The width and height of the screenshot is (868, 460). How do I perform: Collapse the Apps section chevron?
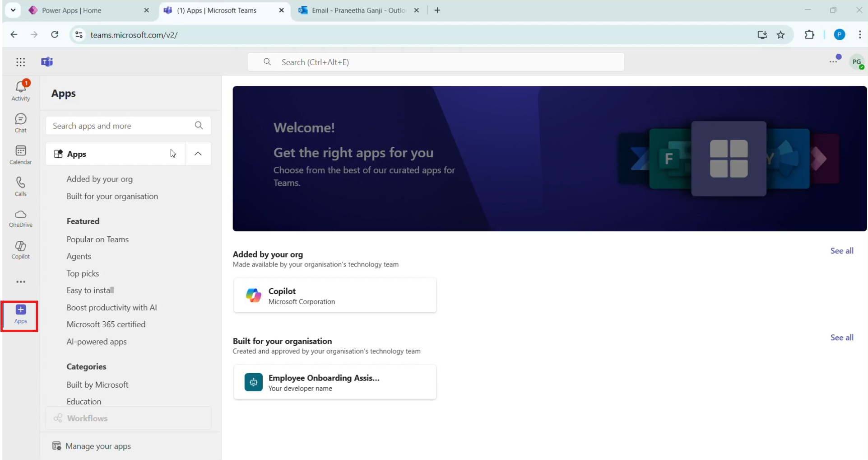[198, 154]
